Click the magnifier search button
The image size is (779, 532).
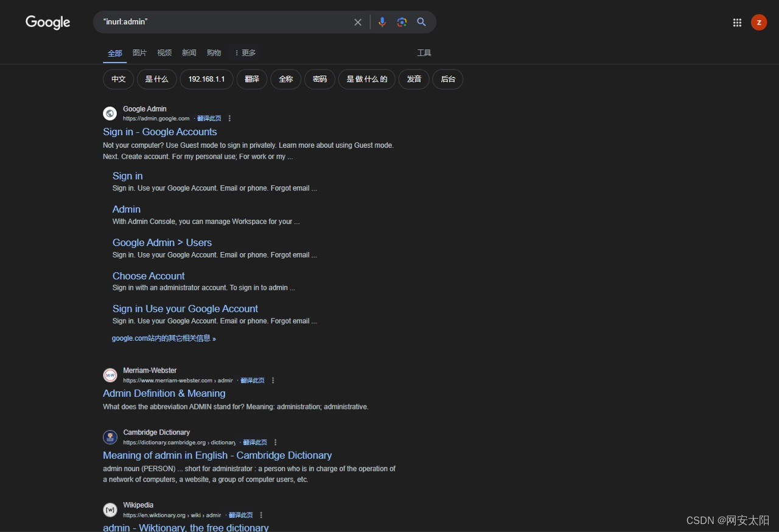click(x=421, y=22)
